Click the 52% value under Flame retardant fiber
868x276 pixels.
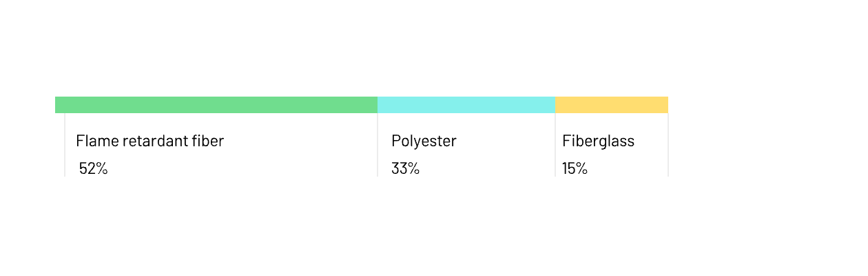point(94,168)
